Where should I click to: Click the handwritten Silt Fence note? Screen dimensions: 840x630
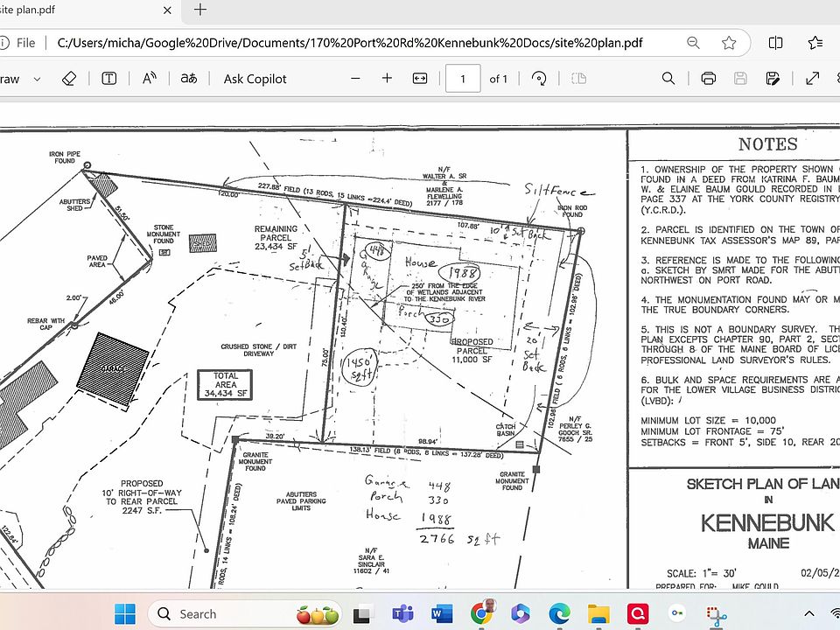click(x=559, y=190)
